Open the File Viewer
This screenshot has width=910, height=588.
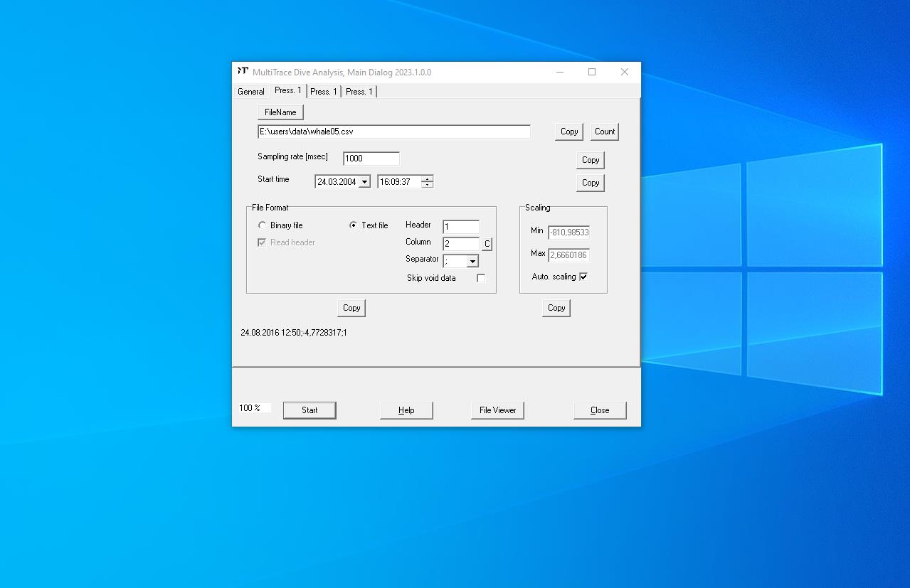pyautogui.click(x=497, y=410)
